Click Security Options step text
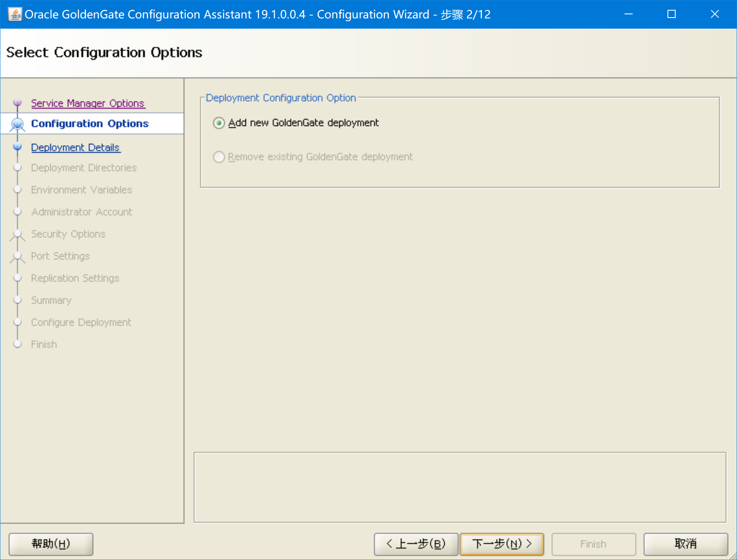This screenshot has width=737, height=560. 68,234
